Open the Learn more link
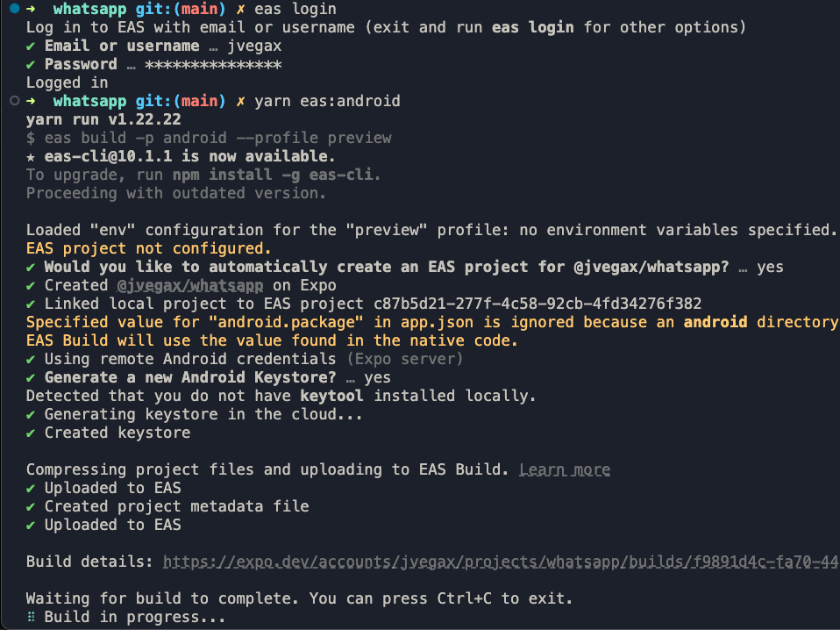The image size is (840, 630). pyautogui.click(x=565, y=469)
